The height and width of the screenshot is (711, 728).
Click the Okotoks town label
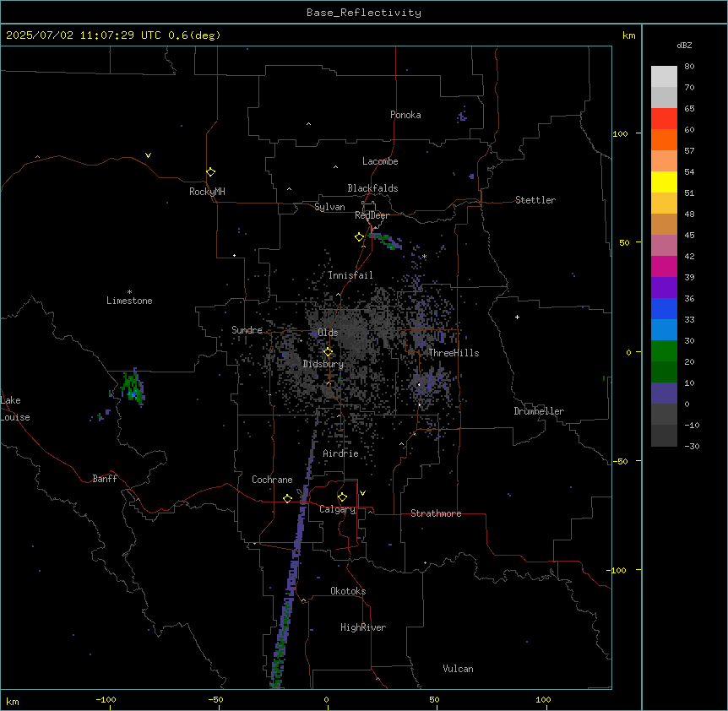tap(348, 591)
